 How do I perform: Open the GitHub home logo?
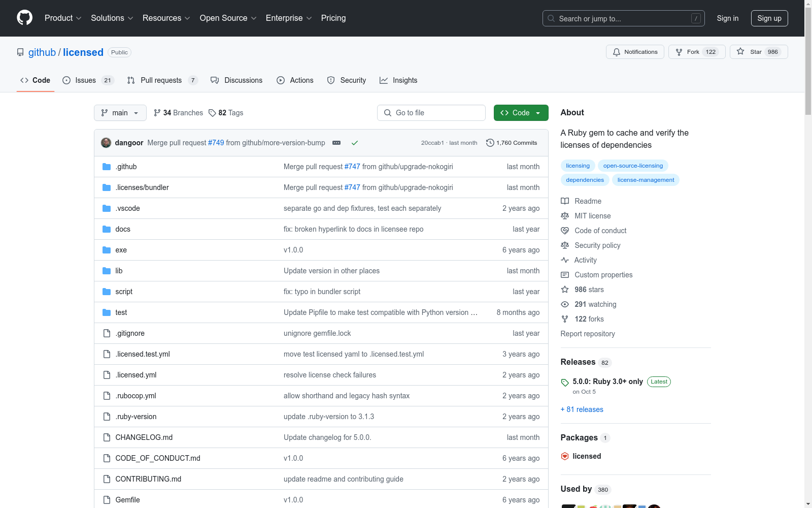pos(24,18)
